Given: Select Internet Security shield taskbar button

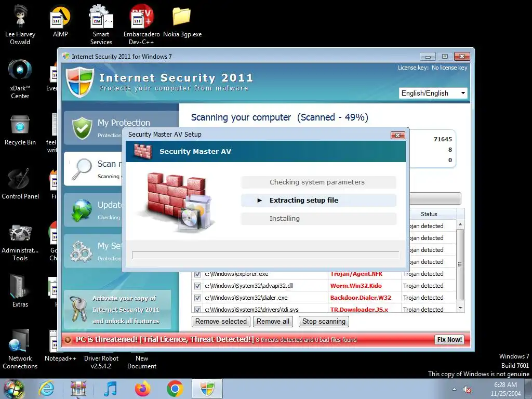Looking at the screenshot, I should point(207,389).
